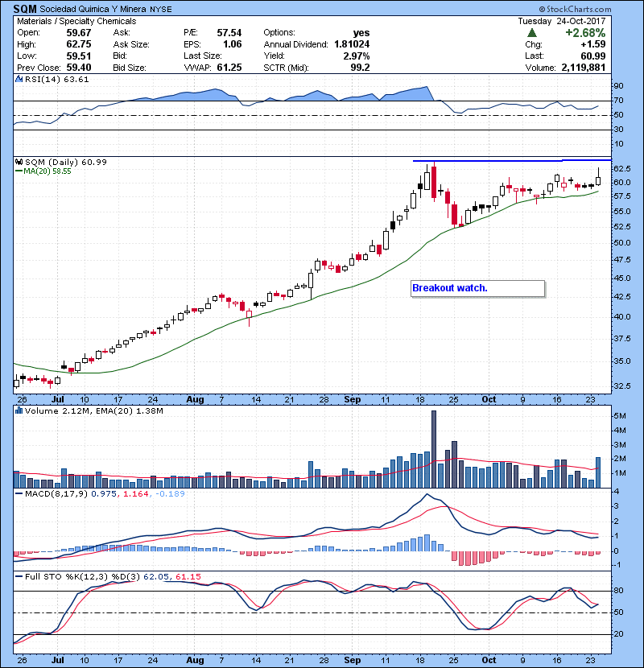Click the MACD(8,17,9) legend line marker
The image size is (644, 668).
coord(19,494)
